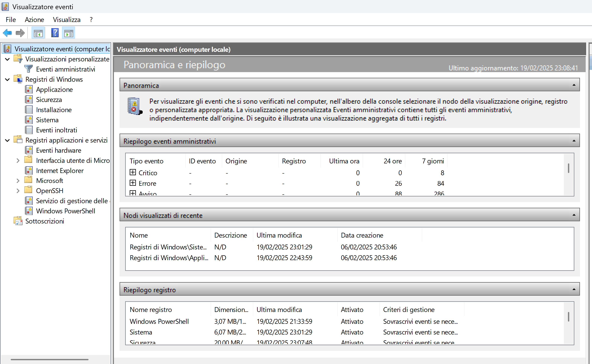Toggle the action pane toolbar icon
Viewport: 592px width, 364px height.
[x=69, y=33]
